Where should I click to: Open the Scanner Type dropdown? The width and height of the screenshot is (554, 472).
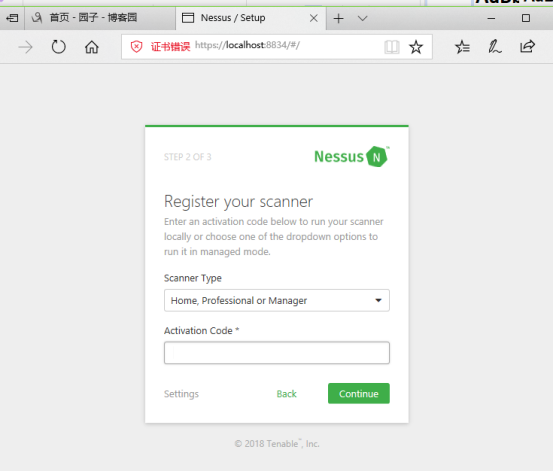click(277, 300)
